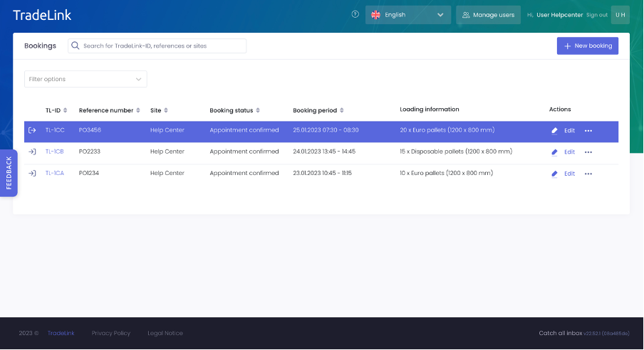Screen dimensions: 644x350
Task: Click the inbound arrow icon for TL-1CB
Action: pos(32,152)
